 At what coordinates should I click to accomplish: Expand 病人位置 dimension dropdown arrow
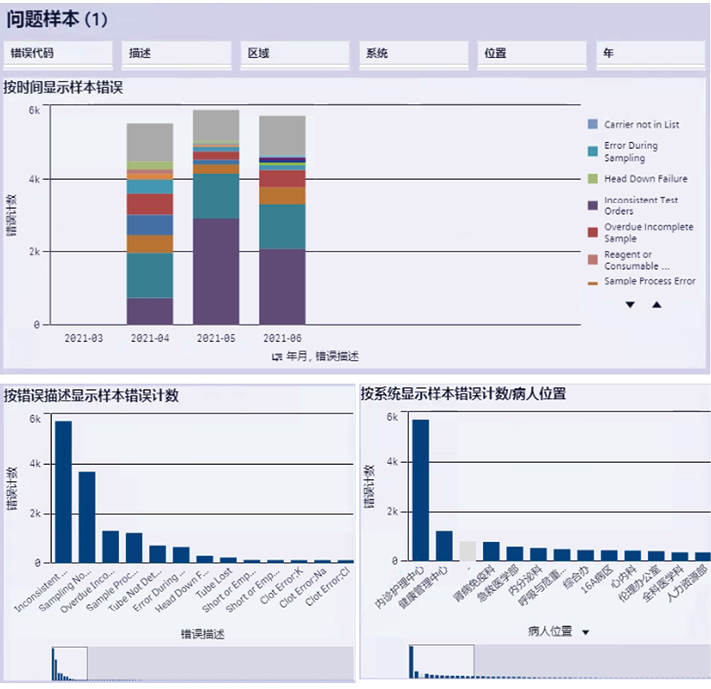coord(585,632)
